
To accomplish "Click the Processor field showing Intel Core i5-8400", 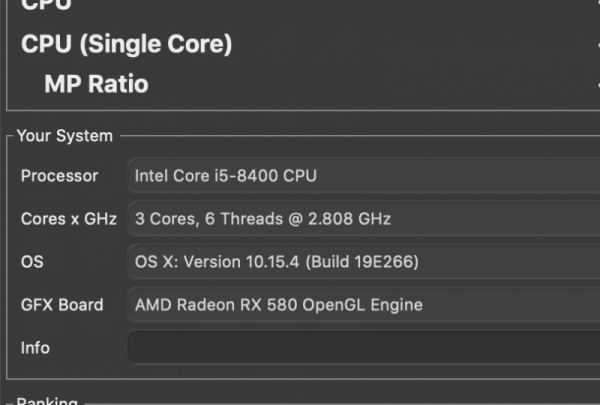I will tap(364, 176).
